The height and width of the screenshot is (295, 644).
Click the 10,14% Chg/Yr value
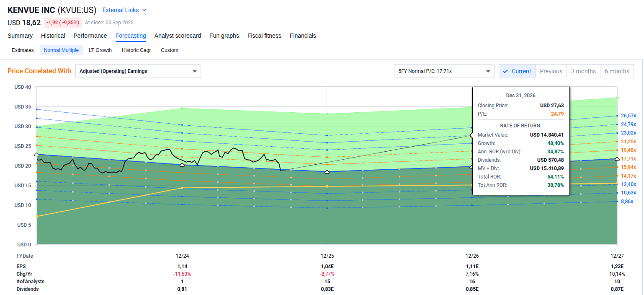tap(617, 274)
